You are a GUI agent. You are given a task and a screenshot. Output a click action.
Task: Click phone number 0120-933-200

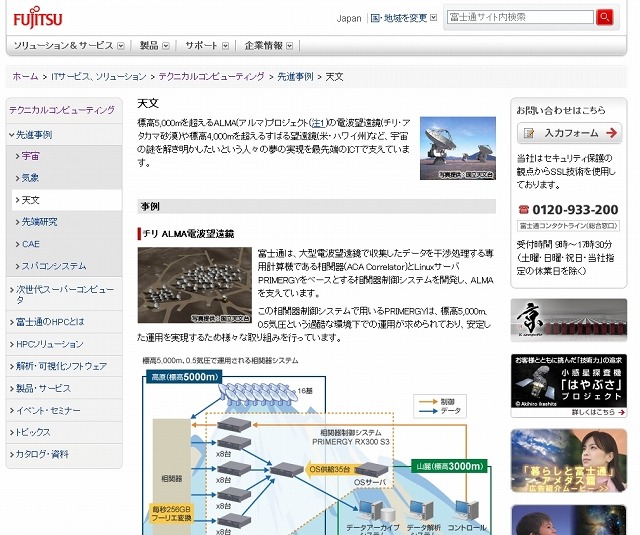(x=575, y=209)
